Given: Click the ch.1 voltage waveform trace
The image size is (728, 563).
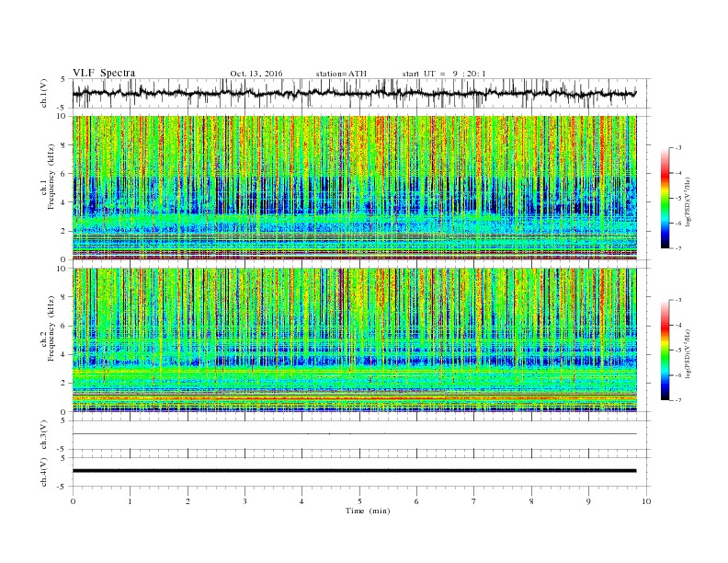Looking at the screenshot, I should pyautogui.click(x=354, y=93).
